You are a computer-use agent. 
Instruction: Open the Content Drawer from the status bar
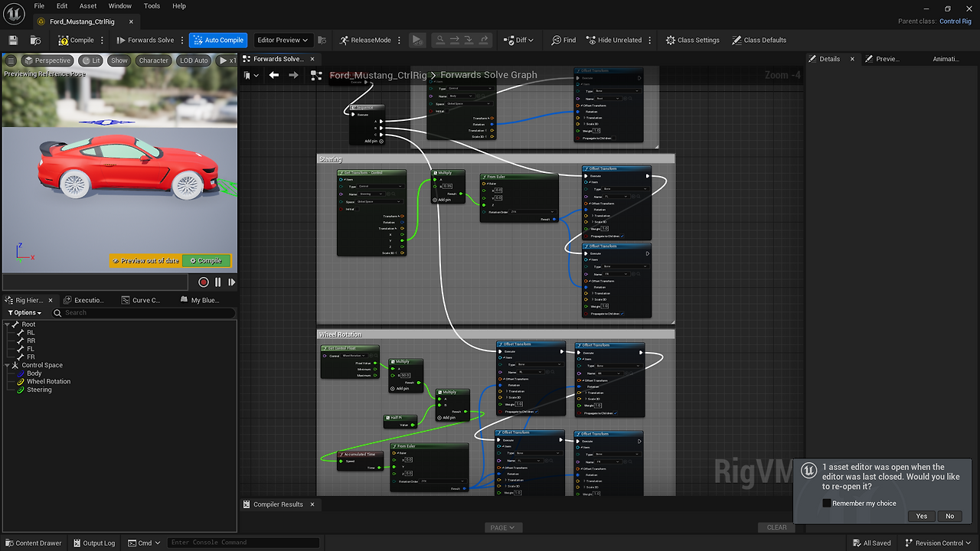click(34, 543)
